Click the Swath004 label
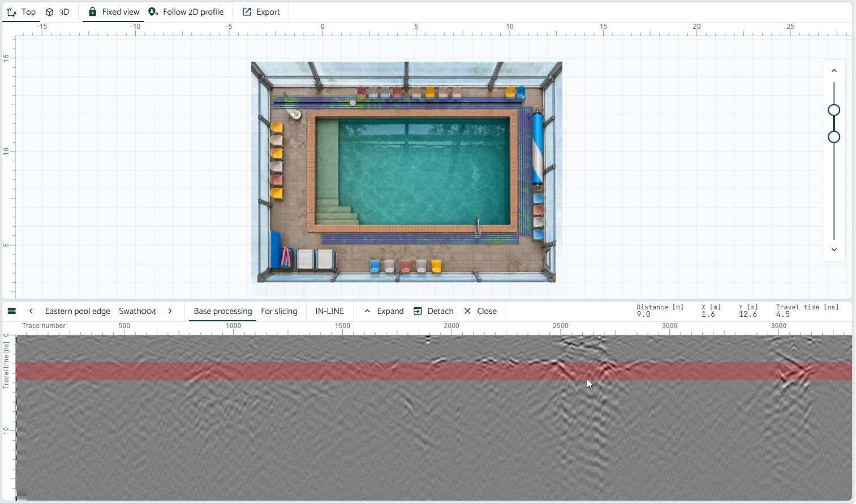This screenshot has height=504, width=856. coord(137,311)
